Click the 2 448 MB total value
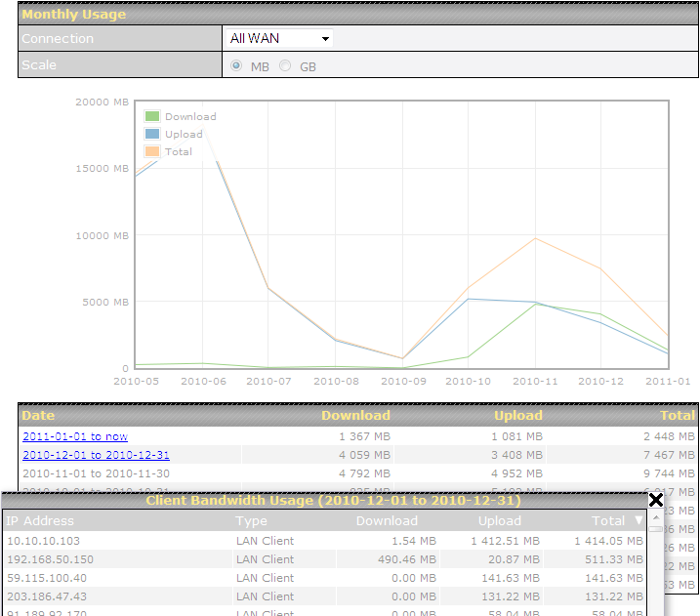The width and height of the screenshot is (700, 616). pyautogui.click(x=669, y=436)
